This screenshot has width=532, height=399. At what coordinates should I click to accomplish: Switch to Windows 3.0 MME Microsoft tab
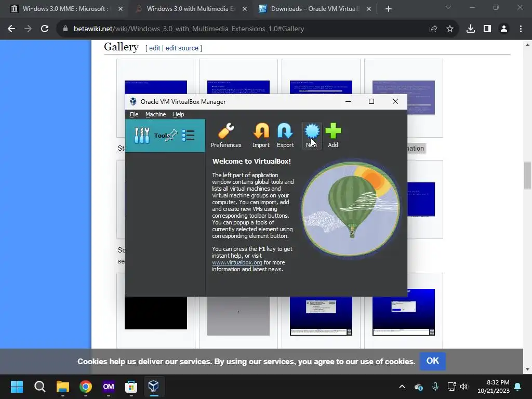pos(65,9)
